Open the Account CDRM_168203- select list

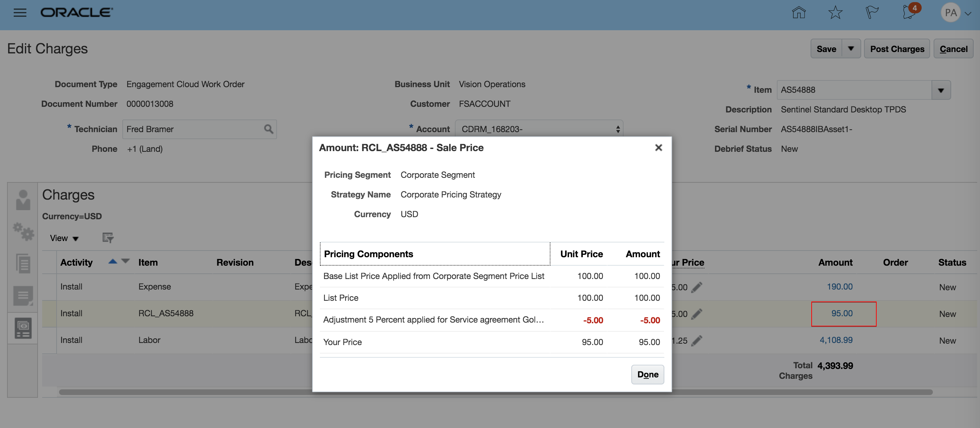tap(539, 129)
